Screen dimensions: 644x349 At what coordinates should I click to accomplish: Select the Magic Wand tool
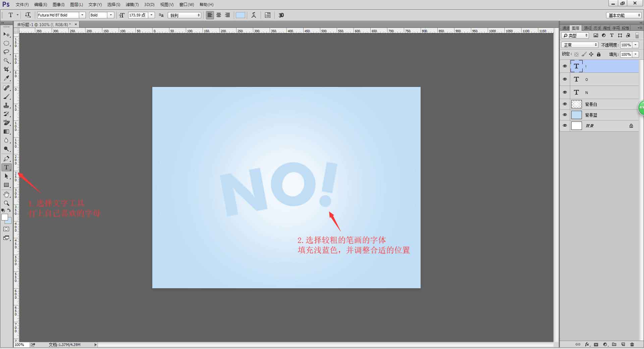(6, 61)
